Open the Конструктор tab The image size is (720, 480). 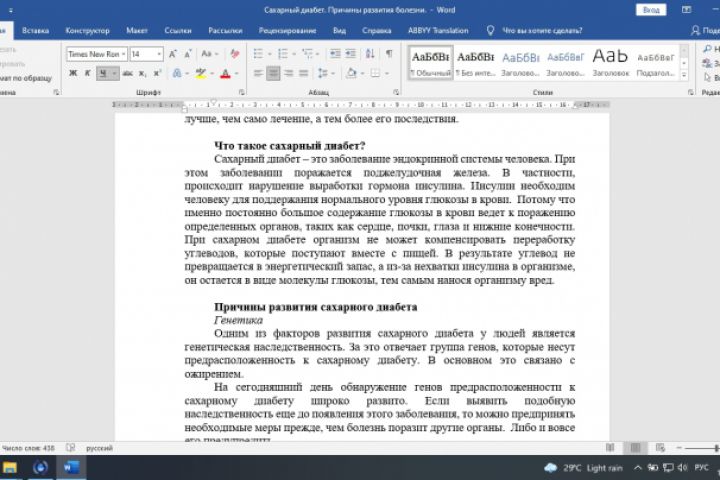click(87, 31)
